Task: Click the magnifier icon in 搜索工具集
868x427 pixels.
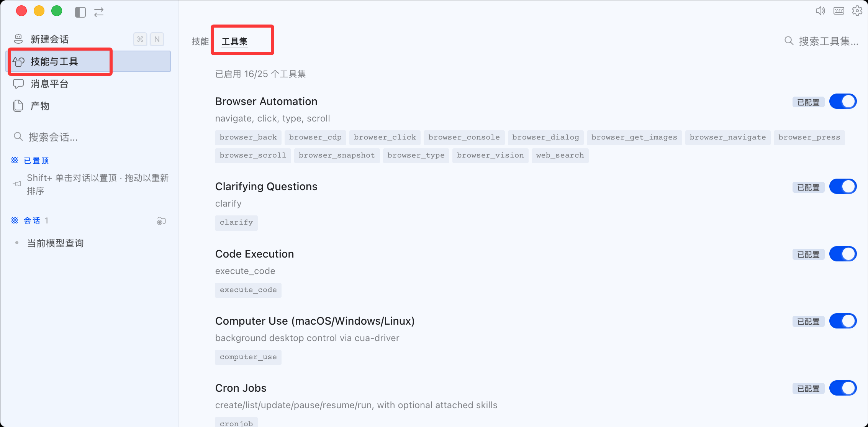Action: [x=789, y=41]
